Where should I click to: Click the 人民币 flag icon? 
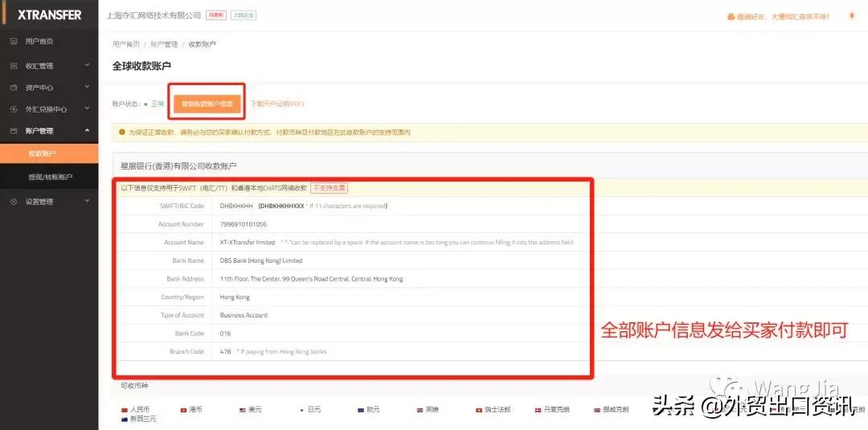[x=125, y=410]
